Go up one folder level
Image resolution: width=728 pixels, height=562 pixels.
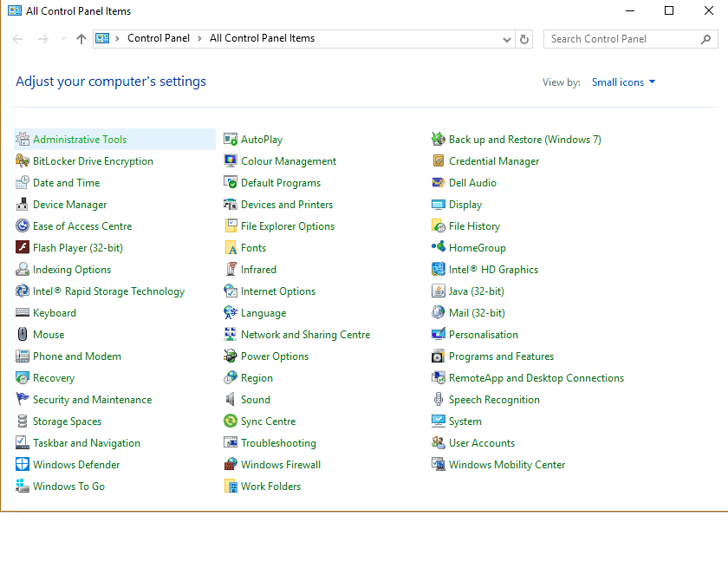coord(81,38)
